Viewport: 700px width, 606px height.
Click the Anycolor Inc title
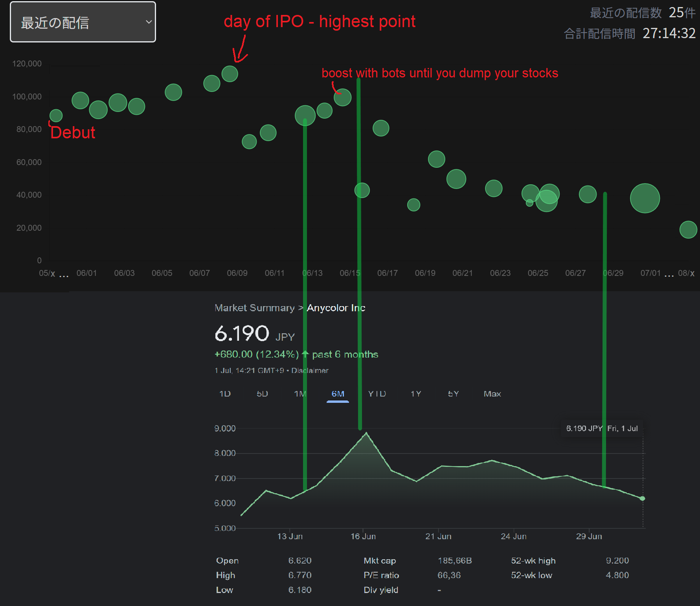[336, 308]
